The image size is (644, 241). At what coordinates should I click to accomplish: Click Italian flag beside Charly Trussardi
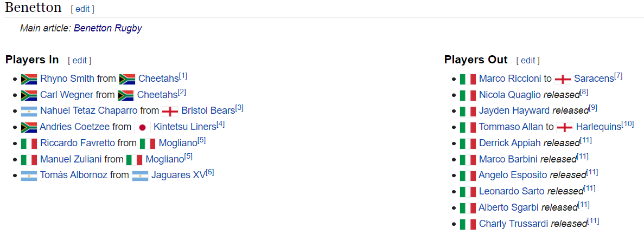click(468, 224)
